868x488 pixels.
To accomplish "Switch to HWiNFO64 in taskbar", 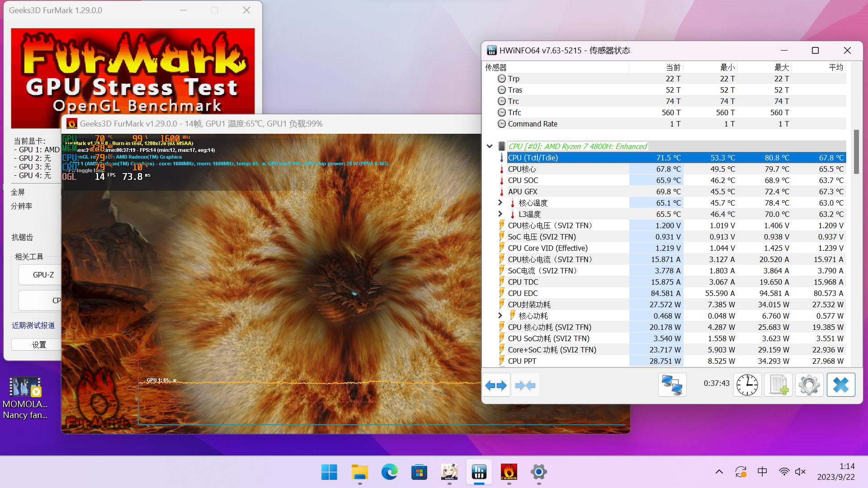I will [479, 472].
